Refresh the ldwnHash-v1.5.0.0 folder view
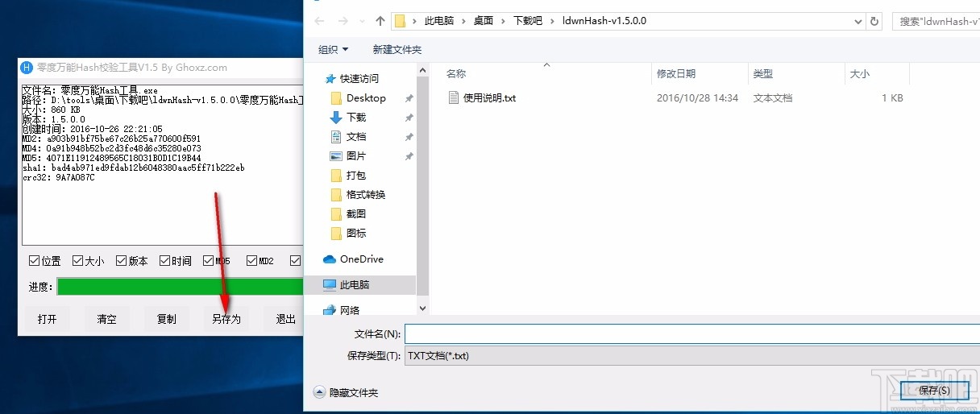980x414 pixels. tap(876, 21)
